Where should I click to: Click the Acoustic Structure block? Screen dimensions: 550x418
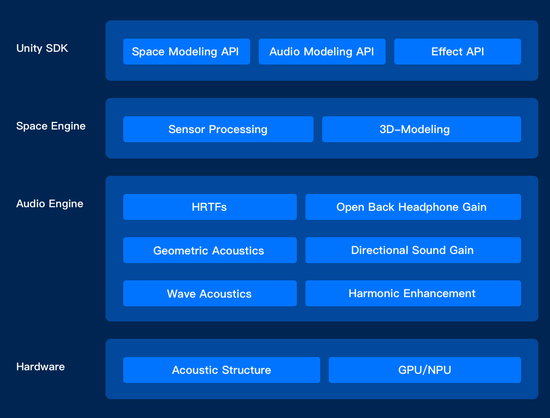[x=221, y=370]
